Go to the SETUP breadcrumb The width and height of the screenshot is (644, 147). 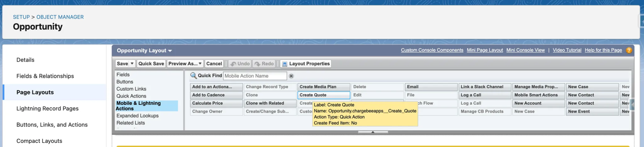(x=21, y=17)
